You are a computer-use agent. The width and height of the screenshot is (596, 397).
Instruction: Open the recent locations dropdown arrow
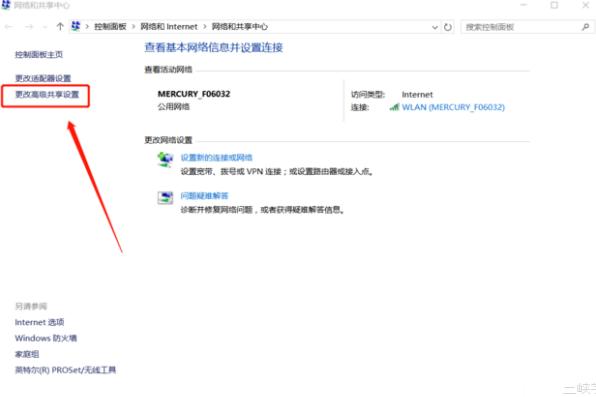pos(45,27)
